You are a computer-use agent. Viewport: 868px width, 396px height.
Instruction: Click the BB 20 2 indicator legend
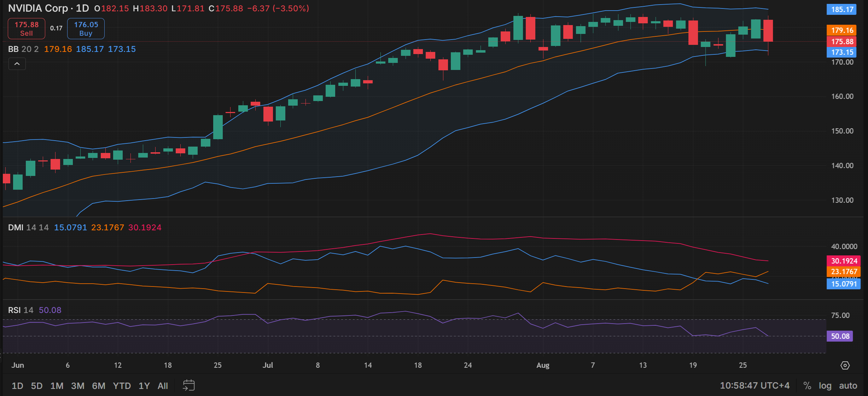tap(23, 49)
